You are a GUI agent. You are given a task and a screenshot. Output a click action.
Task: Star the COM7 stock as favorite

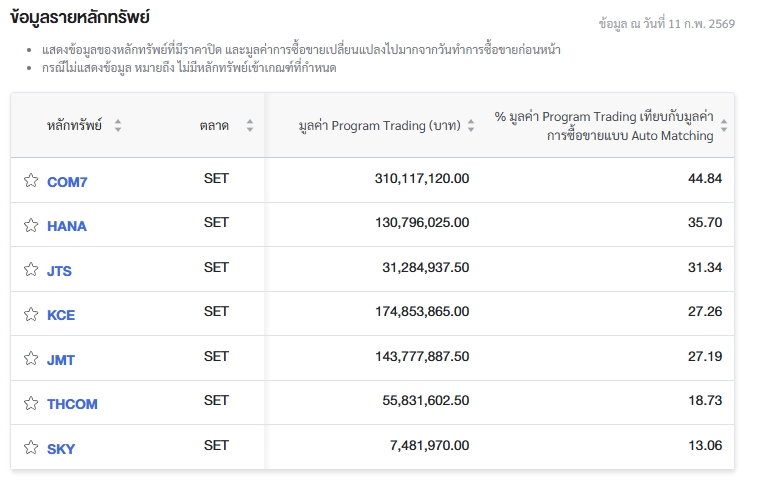pos(31,181)
